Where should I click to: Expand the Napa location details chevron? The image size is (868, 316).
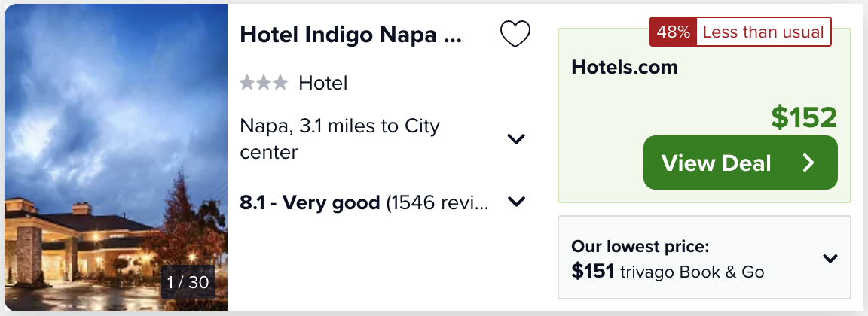coord(516,138)
